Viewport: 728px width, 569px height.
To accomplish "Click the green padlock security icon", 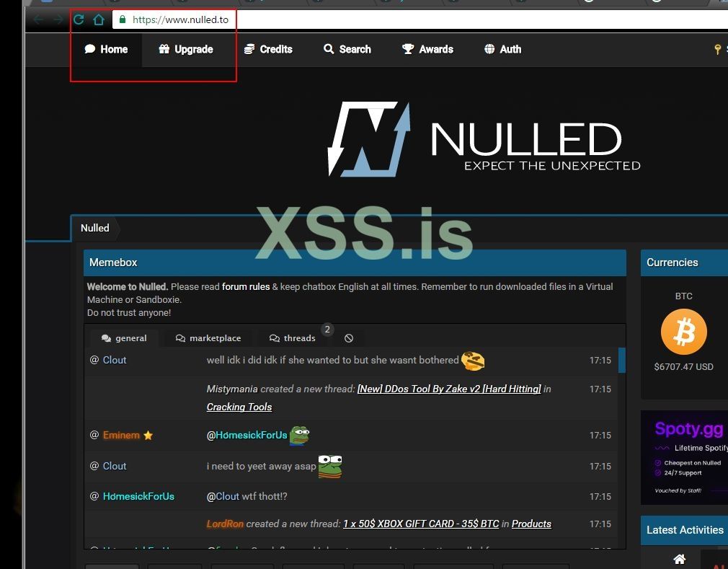I will tap(123, 19).
